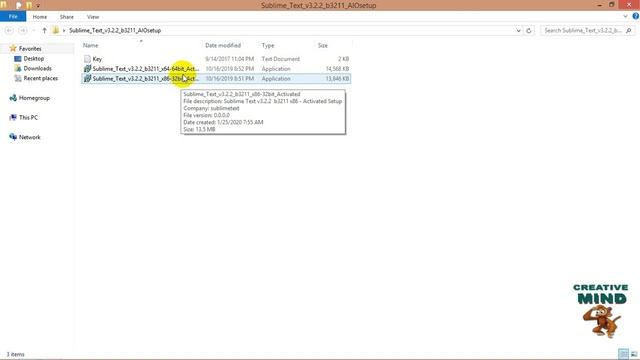Click the magnifier search icon
This screenshot has width=640, height=360.
pos(629,31)
